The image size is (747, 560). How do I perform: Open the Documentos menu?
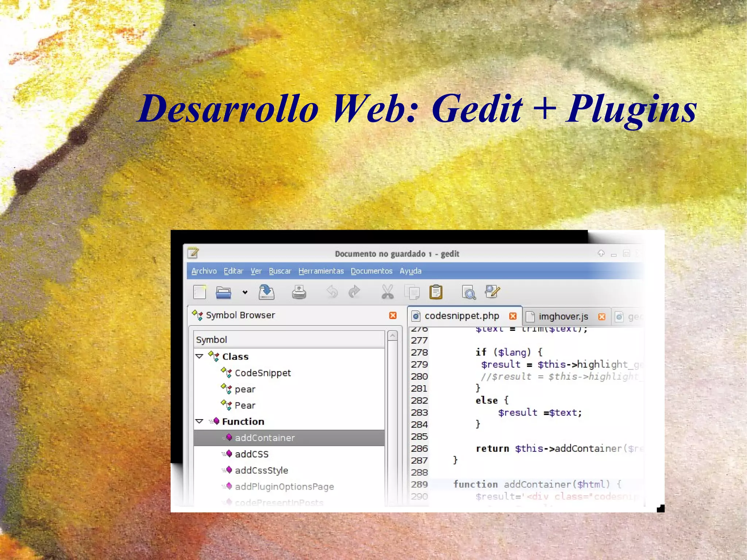(x=372, y=271)
